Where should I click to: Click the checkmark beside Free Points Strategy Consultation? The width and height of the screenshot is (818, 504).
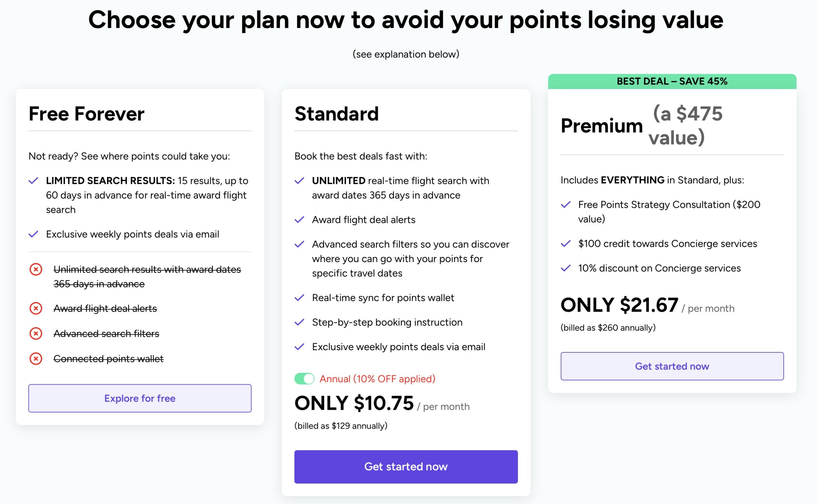coord(566,204)
